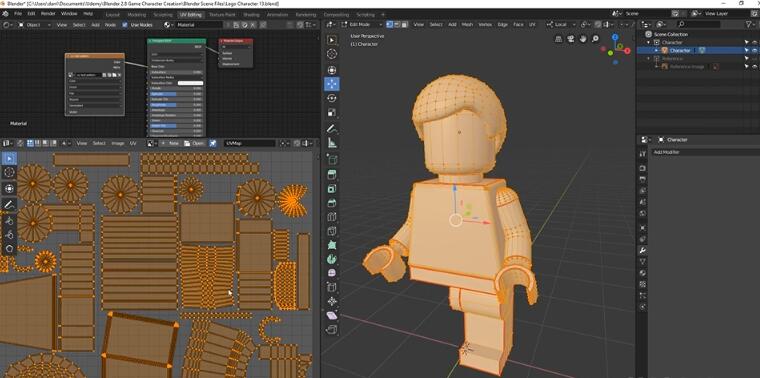Screen dimensions: 760x378
Task: Select the Inset Faces tool
Action: click(332, 189)
